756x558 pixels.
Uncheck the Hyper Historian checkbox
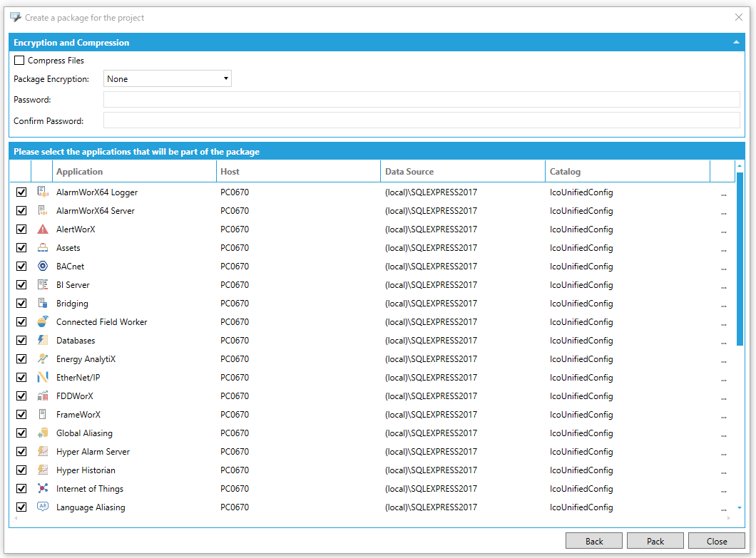pyautogui.click(x=21, y=470)
